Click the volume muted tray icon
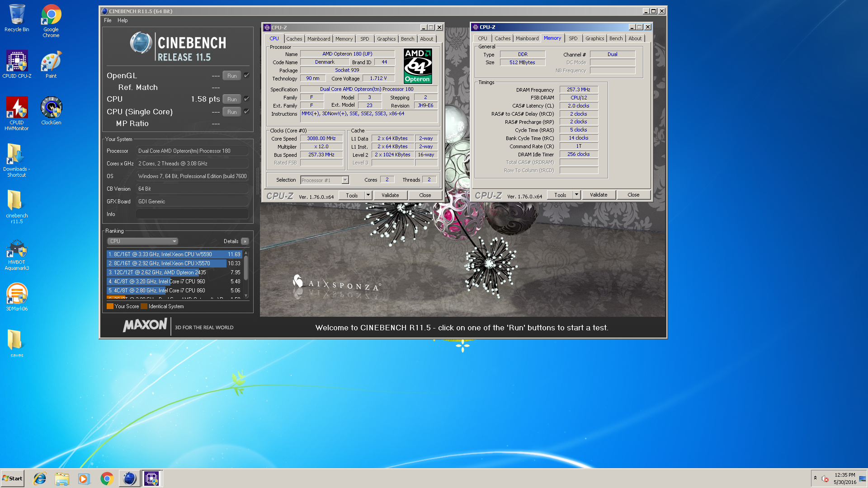Image resolution: width=868 pixels, height=488 pixels. tap(825, 479)
